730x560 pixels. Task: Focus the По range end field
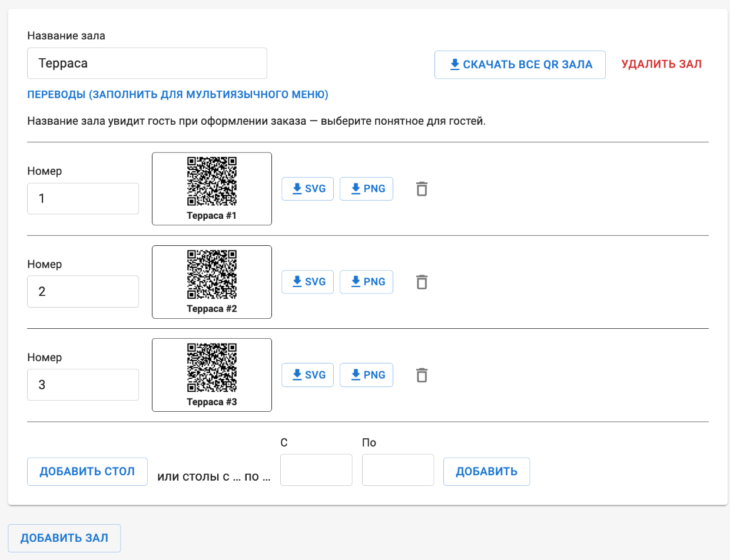pos(398,469)
